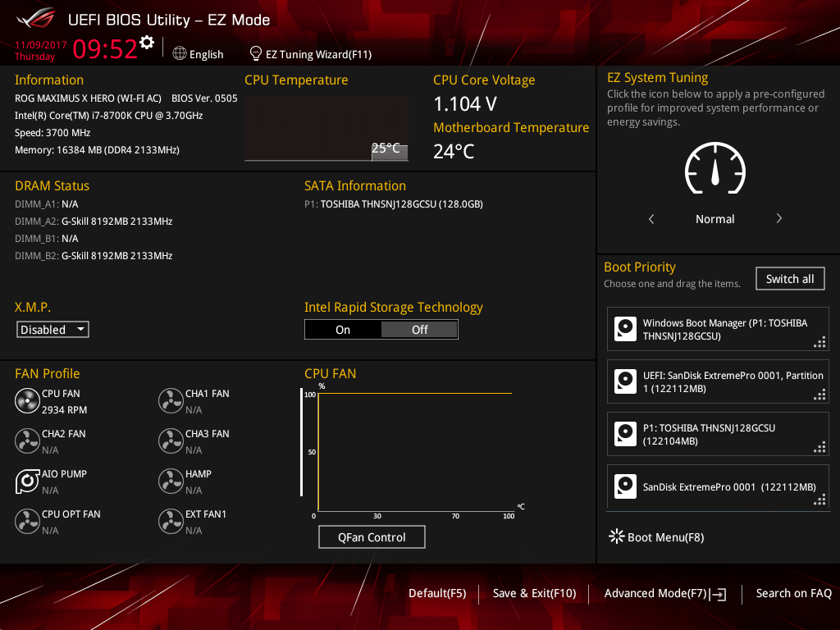This screenshot has width=840, height=630.
Task: Open Search on FAQ
Action: [793, 594]
